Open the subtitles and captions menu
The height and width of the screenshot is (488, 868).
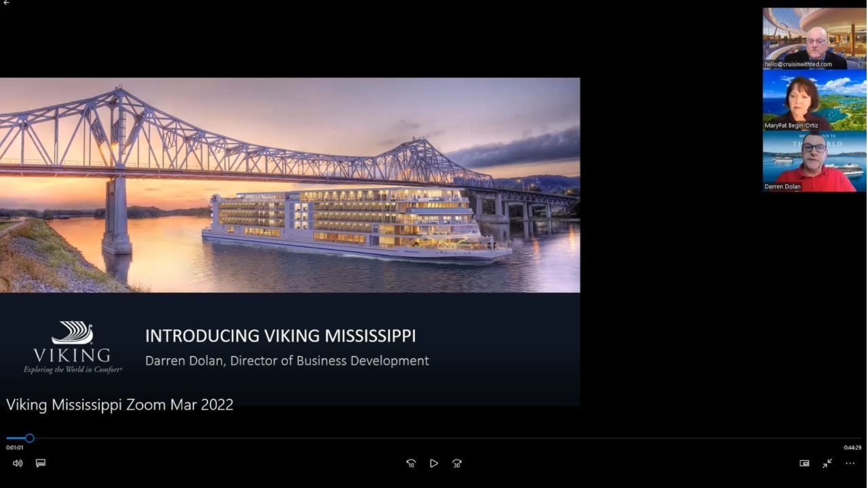tap(41, 464)
